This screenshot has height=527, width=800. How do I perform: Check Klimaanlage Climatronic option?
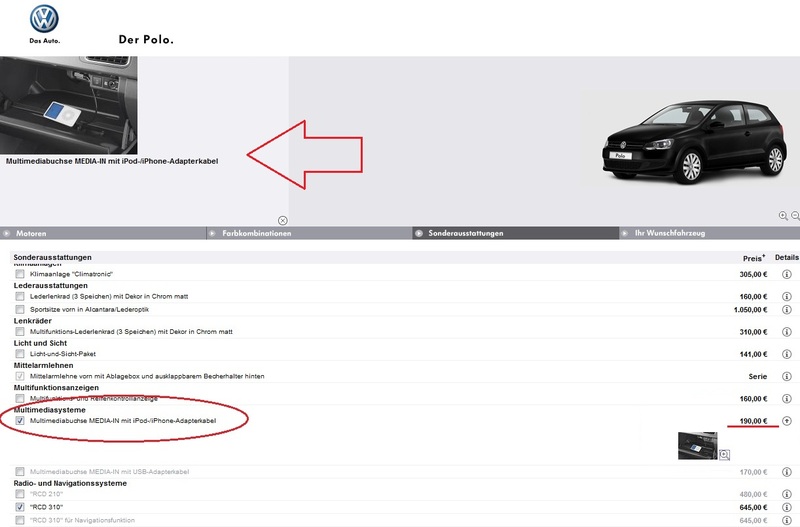(x=20, y=274)
